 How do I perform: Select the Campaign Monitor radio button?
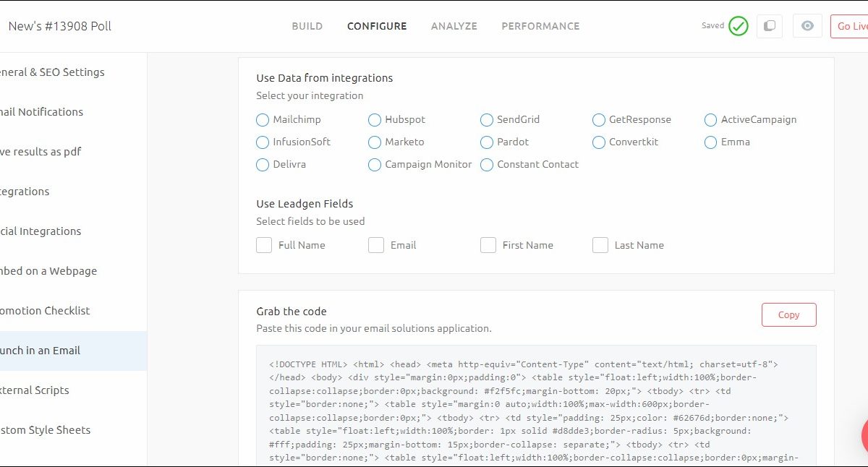coord(375,165)
